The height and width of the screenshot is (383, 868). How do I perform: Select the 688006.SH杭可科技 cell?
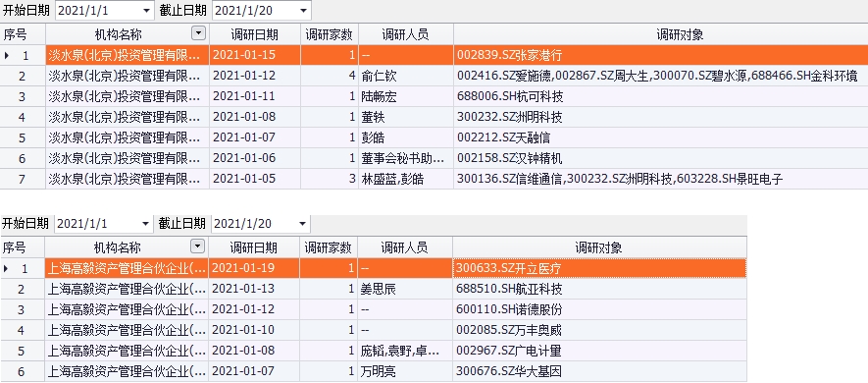click(660, 96)
